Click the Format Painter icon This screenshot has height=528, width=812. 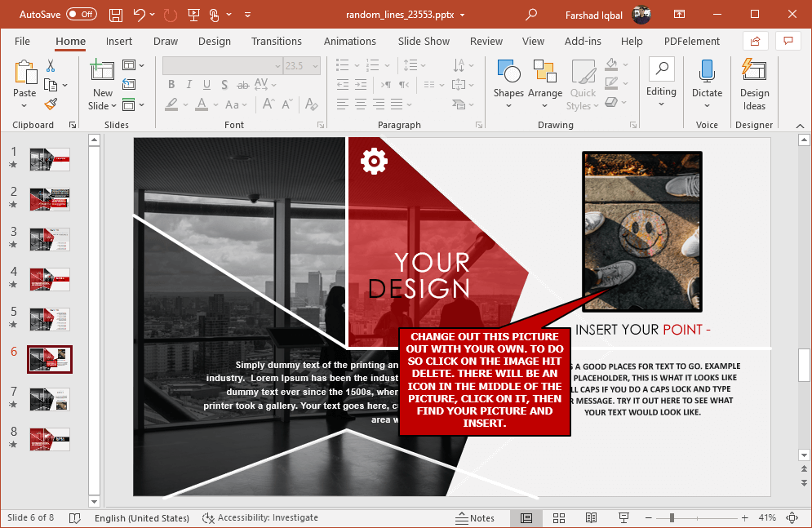(49, 104)
